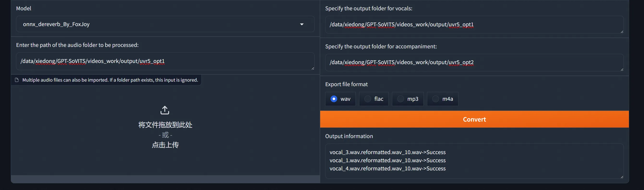Select the wav export format
The width and height of the screenshot is (644, 190).
334,99
